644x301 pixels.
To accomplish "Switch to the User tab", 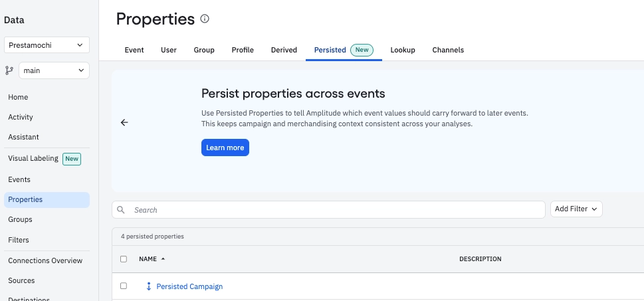I will pos(169,50).
